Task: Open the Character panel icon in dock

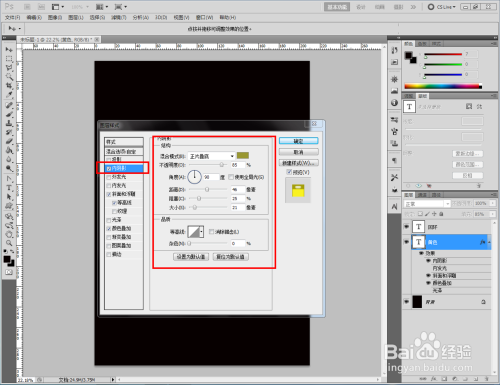Action: [x=395, y=207]
